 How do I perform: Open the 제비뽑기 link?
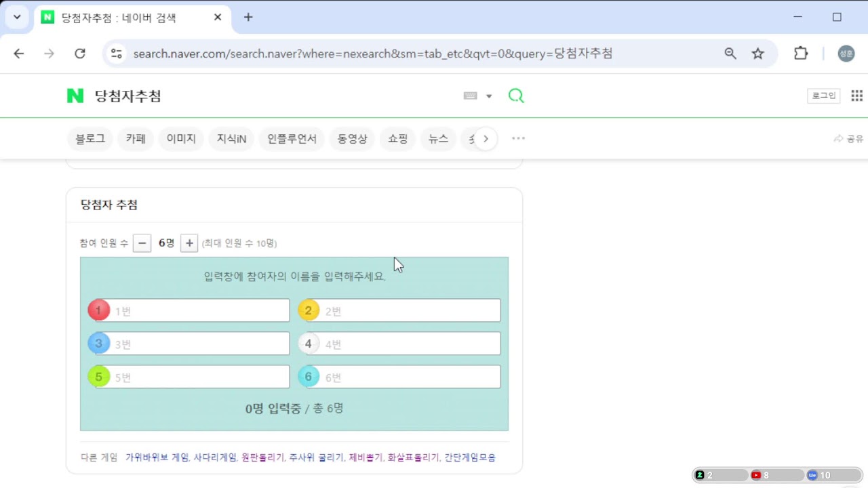(366, 457)
